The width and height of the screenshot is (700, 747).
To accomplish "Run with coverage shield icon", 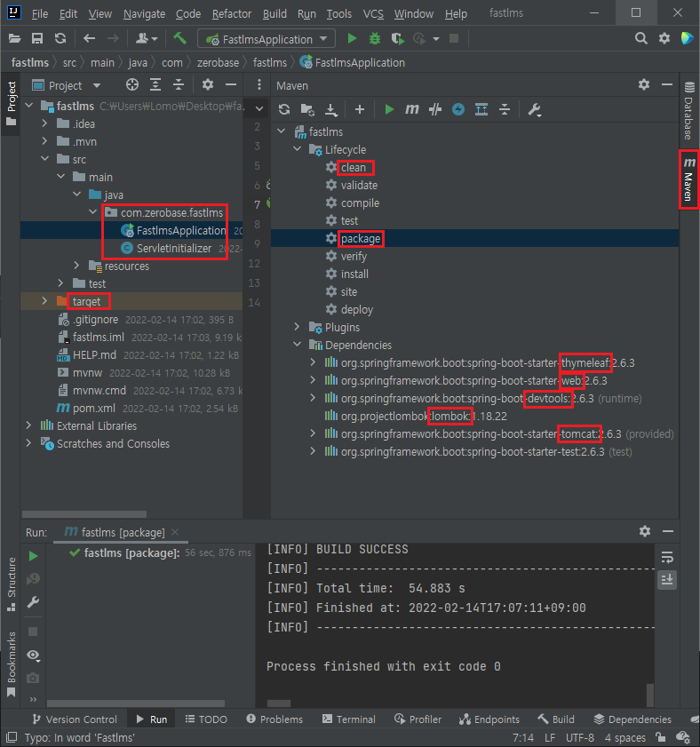I will pyautogui.click(x=397, y=38).
